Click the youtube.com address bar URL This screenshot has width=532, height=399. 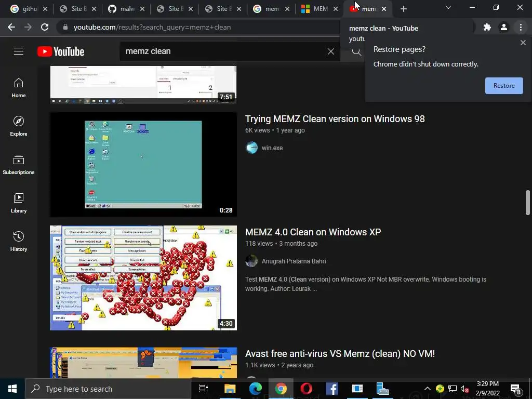click(152, 27)
